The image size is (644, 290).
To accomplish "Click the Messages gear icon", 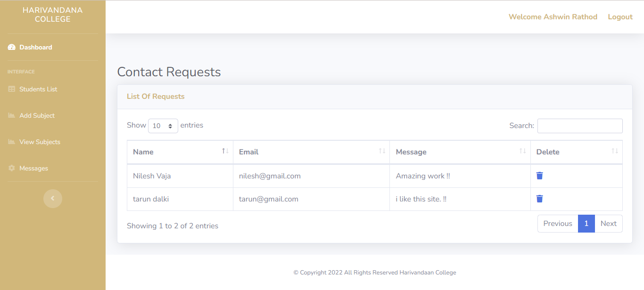I will click(12, 168).
